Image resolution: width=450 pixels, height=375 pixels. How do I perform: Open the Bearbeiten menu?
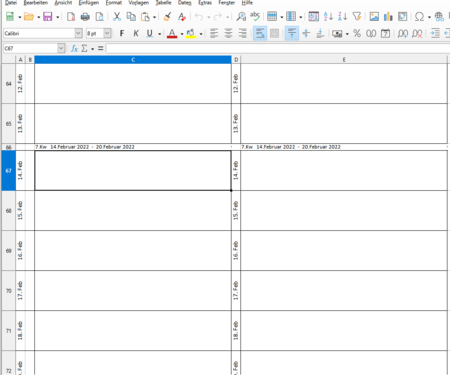click(x=36, y=3)
